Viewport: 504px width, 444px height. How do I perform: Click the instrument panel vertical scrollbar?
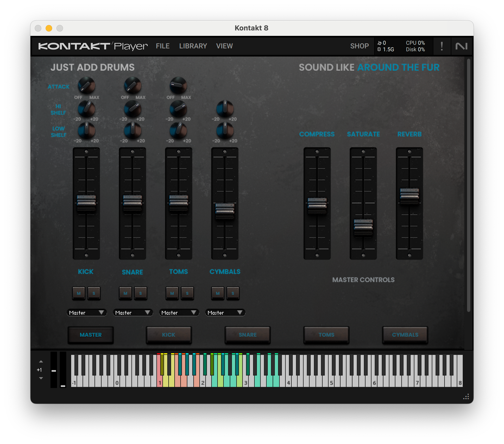point(468,185)
